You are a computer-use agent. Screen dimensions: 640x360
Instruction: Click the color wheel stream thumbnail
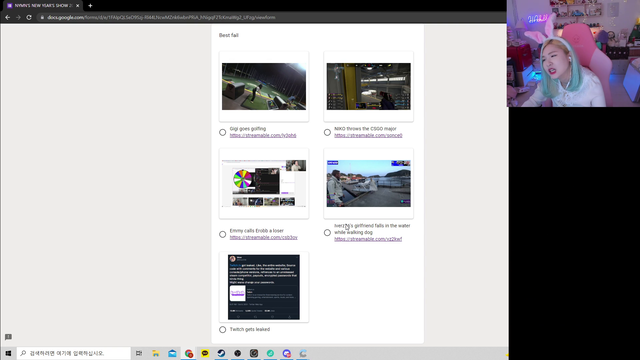pos(264,184)
